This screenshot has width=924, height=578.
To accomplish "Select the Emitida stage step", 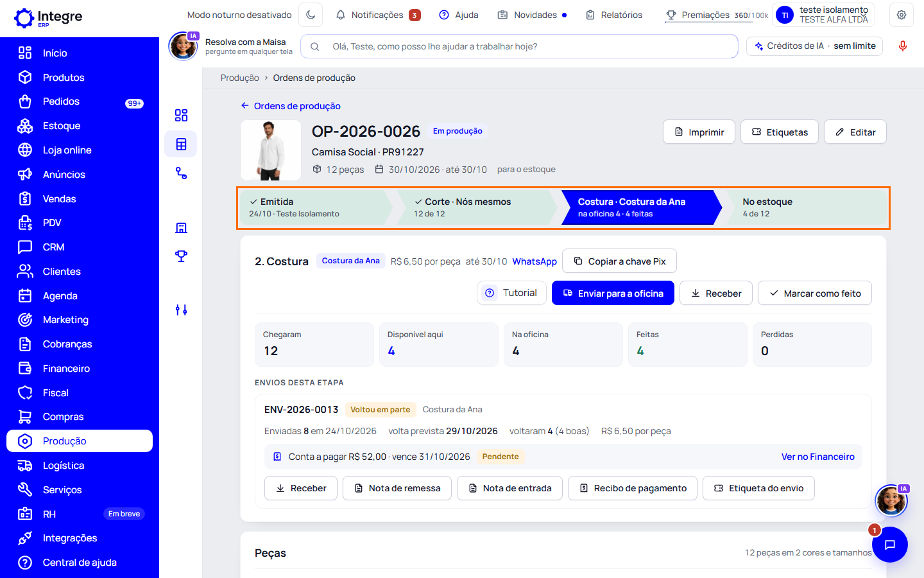I will point(316,207).
